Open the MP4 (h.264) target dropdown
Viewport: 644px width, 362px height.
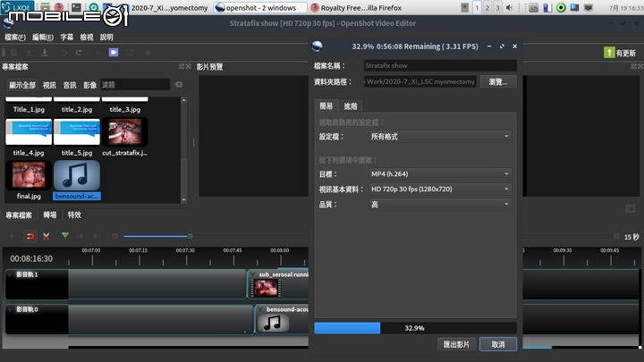point(440,173)
